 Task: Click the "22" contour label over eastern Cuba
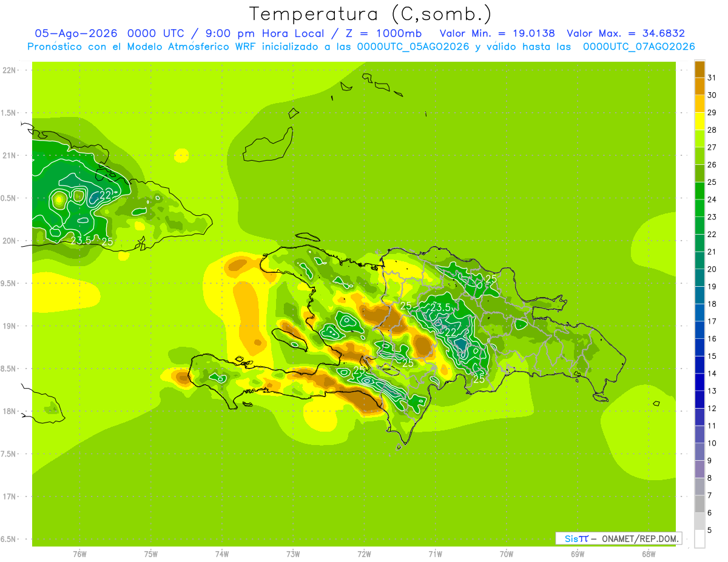106,195
